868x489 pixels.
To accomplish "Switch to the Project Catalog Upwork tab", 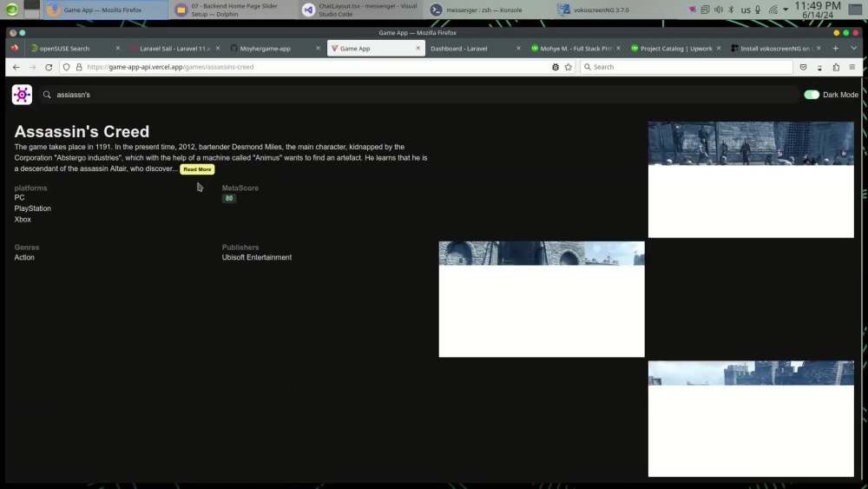I will click(676, 49).
